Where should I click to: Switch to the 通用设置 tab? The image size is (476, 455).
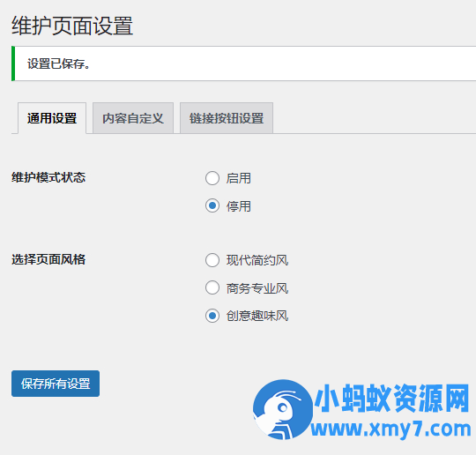[52, 118]
